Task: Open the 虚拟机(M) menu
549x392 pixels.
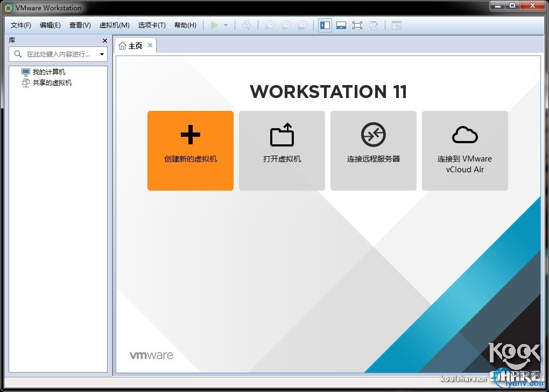Action: tap(115, 25)
